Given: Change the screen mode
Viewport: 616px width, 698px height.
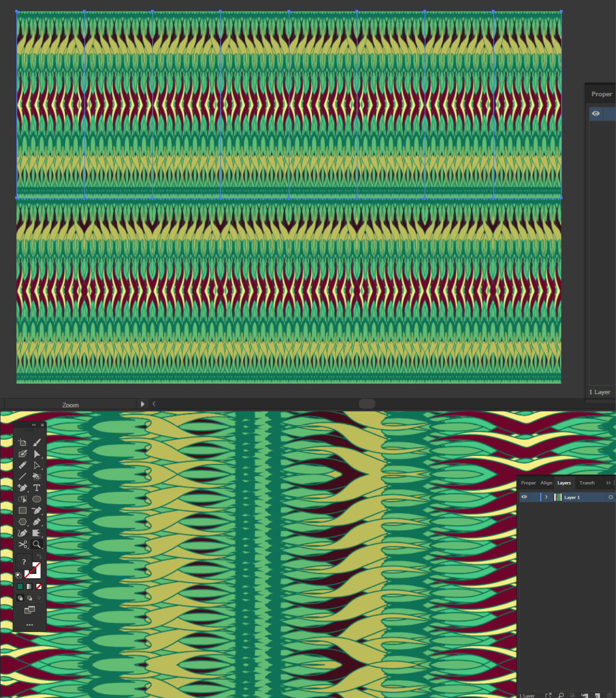Looking at the screenshot, I should point(30,610).
